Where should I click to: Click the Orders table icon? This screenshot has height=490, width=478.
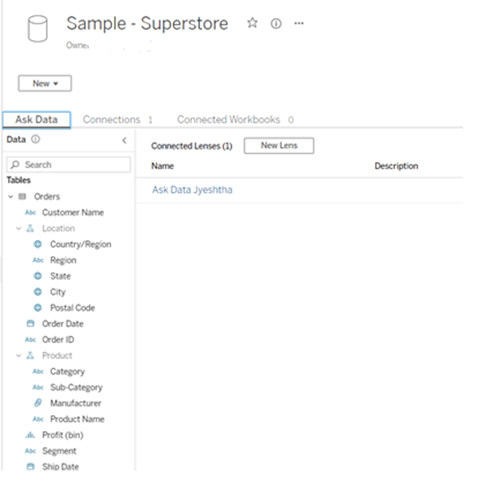pos(22,196)
